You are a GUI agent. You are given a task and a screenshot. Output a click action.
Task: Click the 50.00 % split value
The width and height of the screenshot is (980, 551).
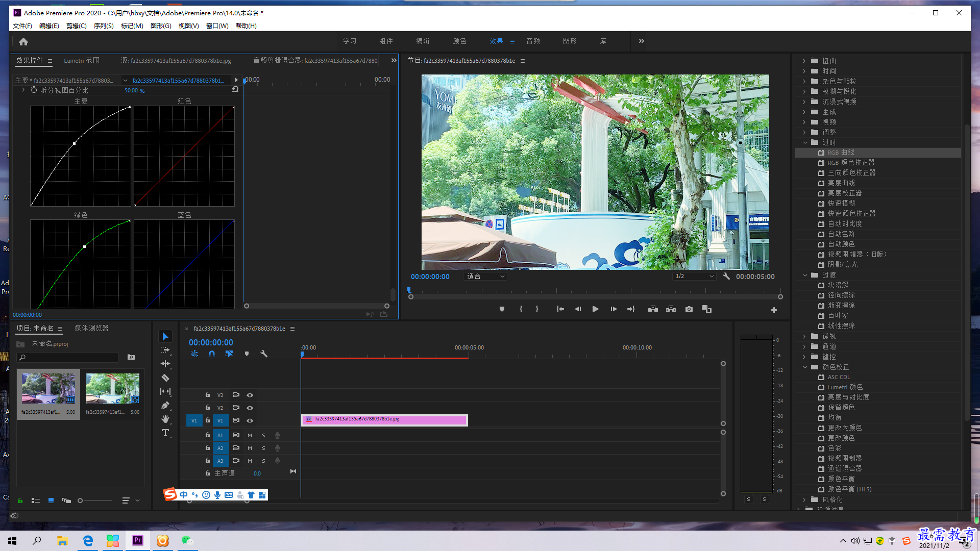(134, 90)
